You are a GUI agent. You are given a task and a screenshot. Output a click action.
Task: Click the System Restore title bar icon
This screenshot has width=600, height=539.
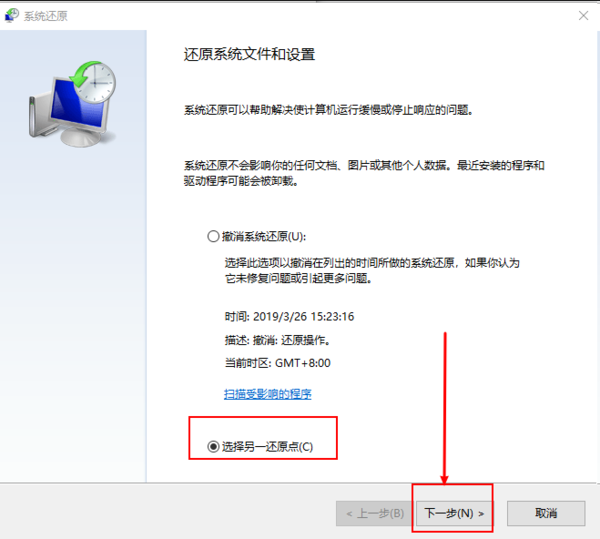[11, 16]
